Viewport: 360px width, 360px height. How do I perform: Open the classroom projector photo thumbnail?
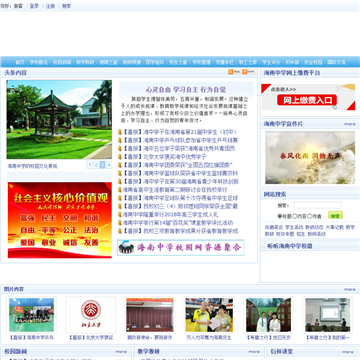[x=328, y=315]
